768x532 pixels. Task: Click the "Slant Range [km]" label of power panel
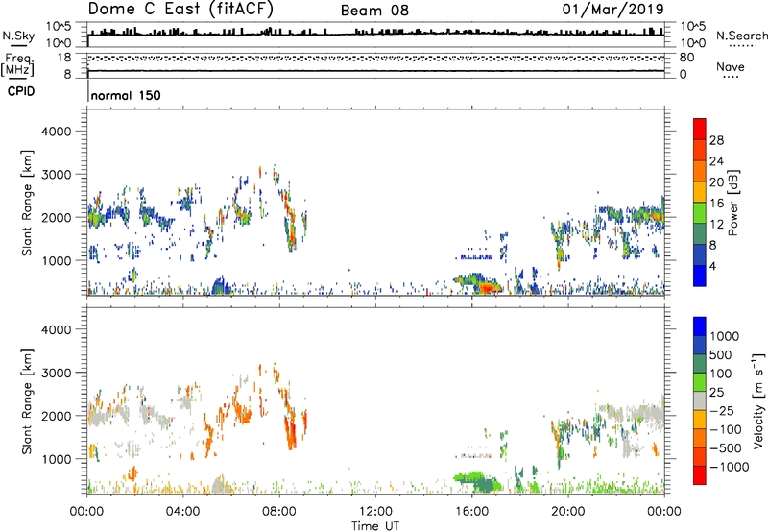27,203
